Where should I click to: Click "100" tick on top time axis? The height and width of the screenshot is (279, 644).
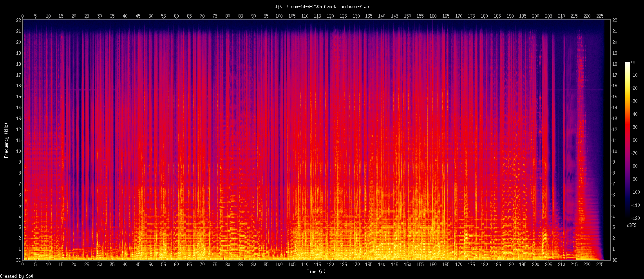(x=279, y=16)
